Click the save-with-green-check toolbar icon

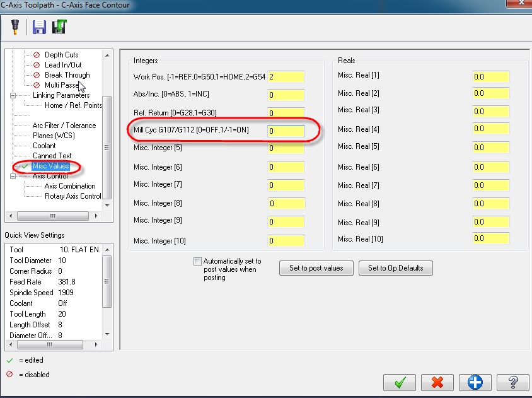(59, 27)
